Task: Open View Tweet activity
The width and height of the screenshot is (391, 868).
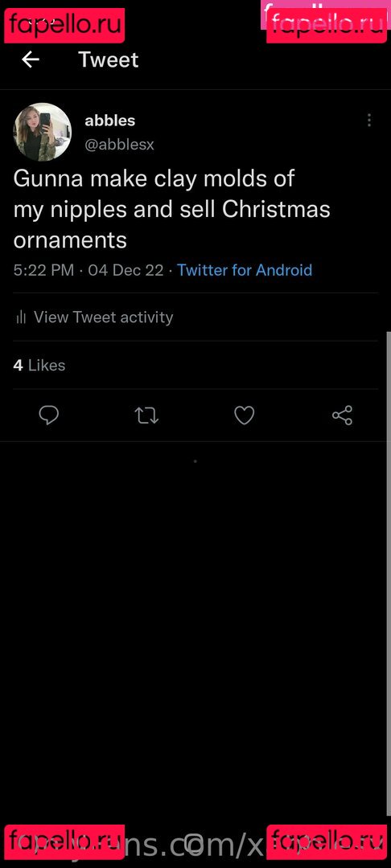Action: click(103, 317)
